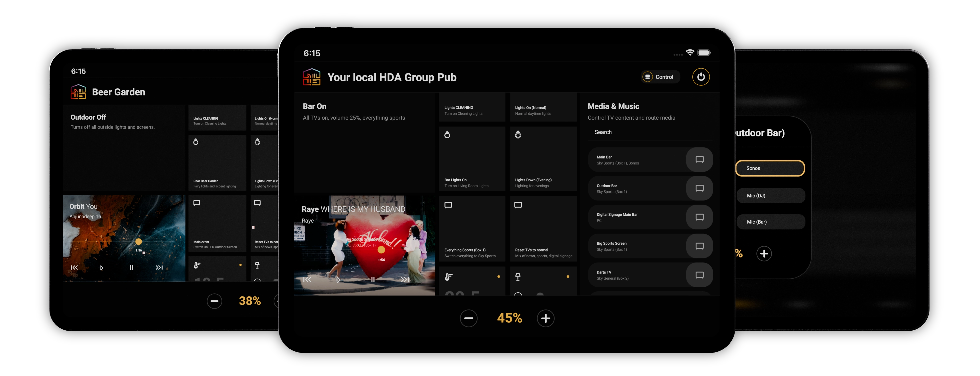The width and height of the screenshot is (980, 376).
Task: Toggle the Lights CLEANING tile in pub view
Action: [472, 108]
